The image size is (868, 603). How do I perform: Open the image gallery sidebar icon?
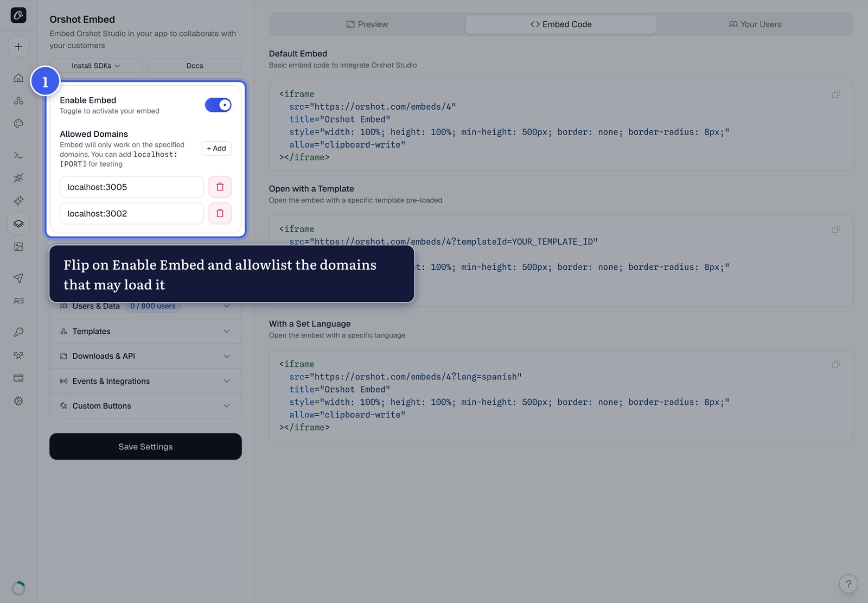[18, 246]
